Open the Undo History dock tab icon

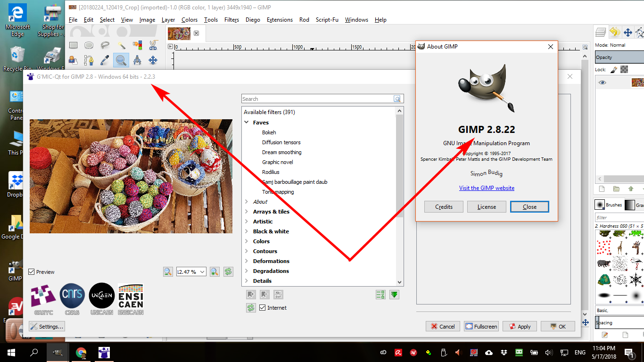click(614, 32)
